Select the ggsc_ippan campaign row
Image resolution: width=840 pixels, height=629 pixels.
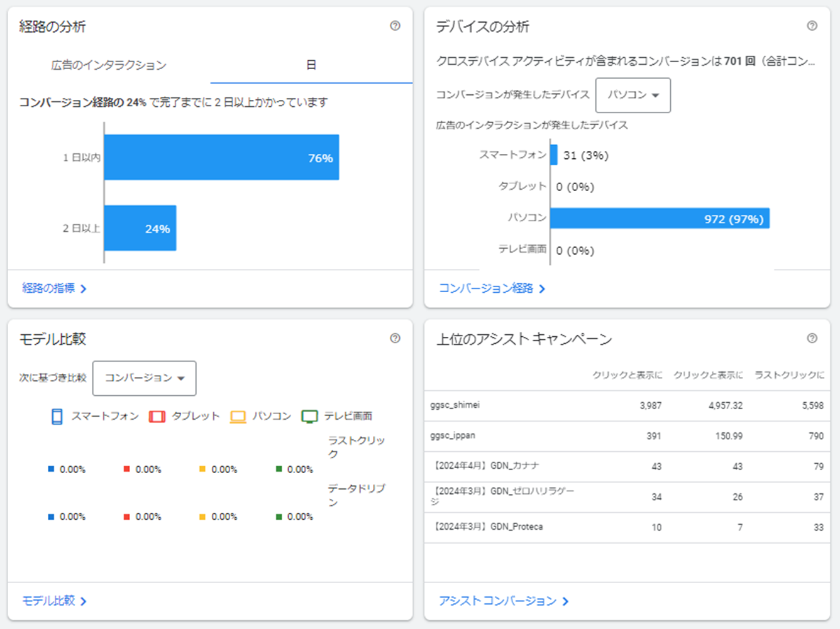tap(627, 436)
